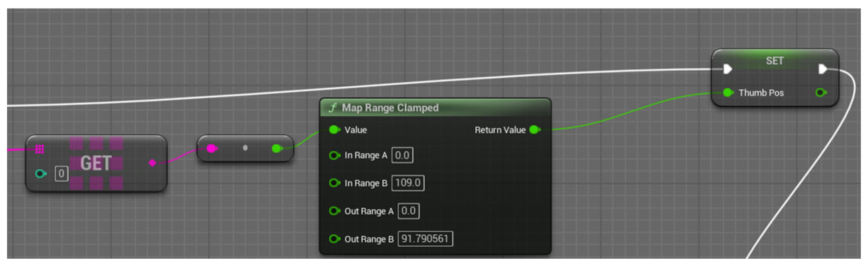Click the Return Value label

coord(500,130)
